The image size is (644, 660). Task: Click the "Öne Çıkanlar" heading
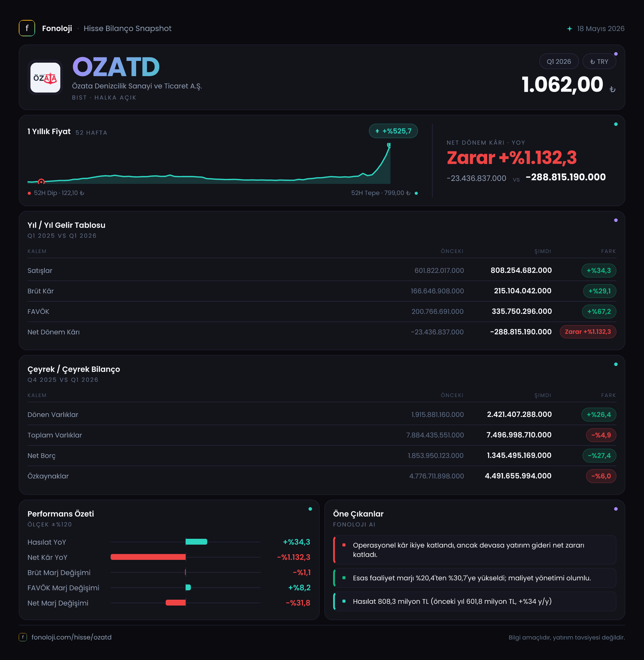coord(358,514)
